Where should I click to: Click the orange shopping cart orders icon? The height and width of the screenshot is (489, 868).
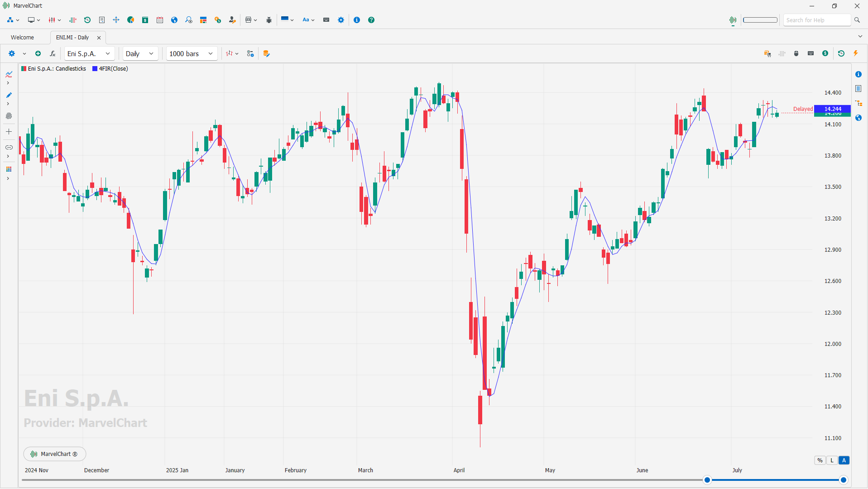[x=767, y=53]
